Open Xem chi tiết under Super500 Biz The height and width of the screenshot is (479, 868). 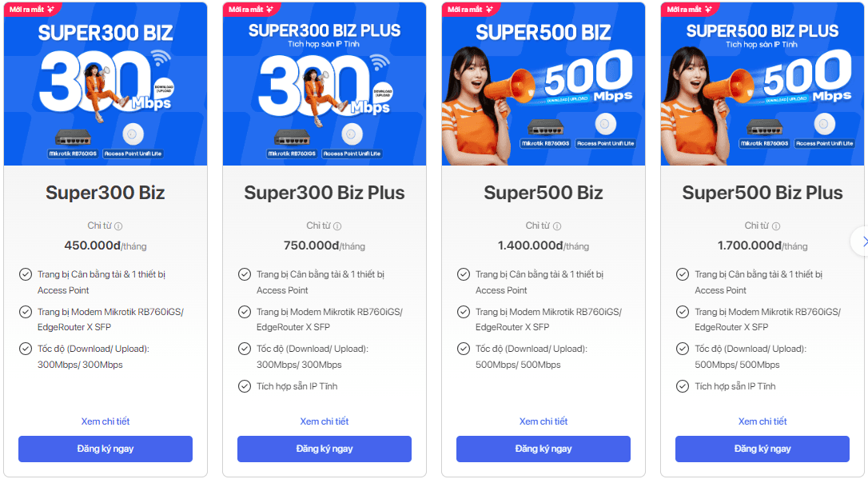click(x=543, y=421)
